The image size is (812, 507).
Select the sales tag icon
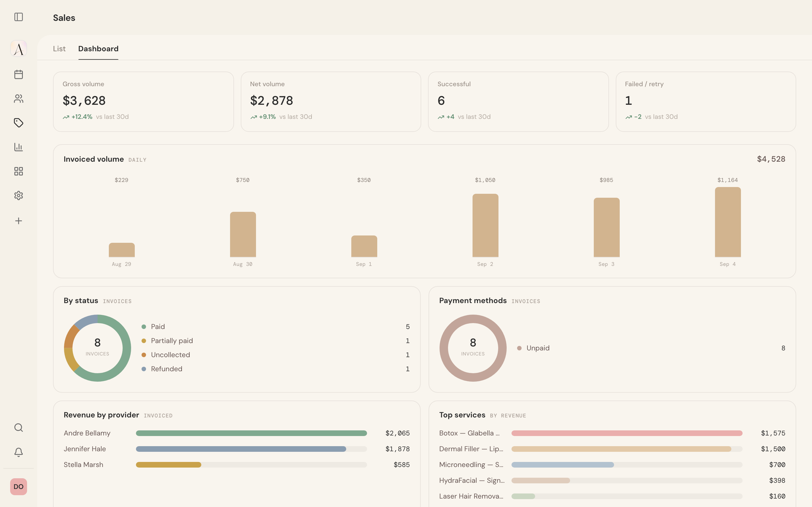pos(18,123)
